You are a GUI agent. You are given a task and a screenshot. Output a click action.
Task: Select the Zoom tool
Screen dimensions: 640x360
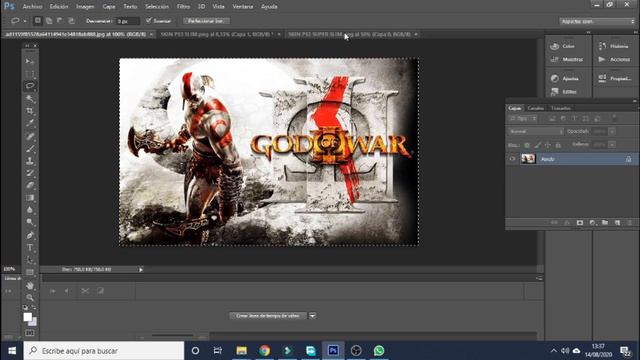coord(30,298)
